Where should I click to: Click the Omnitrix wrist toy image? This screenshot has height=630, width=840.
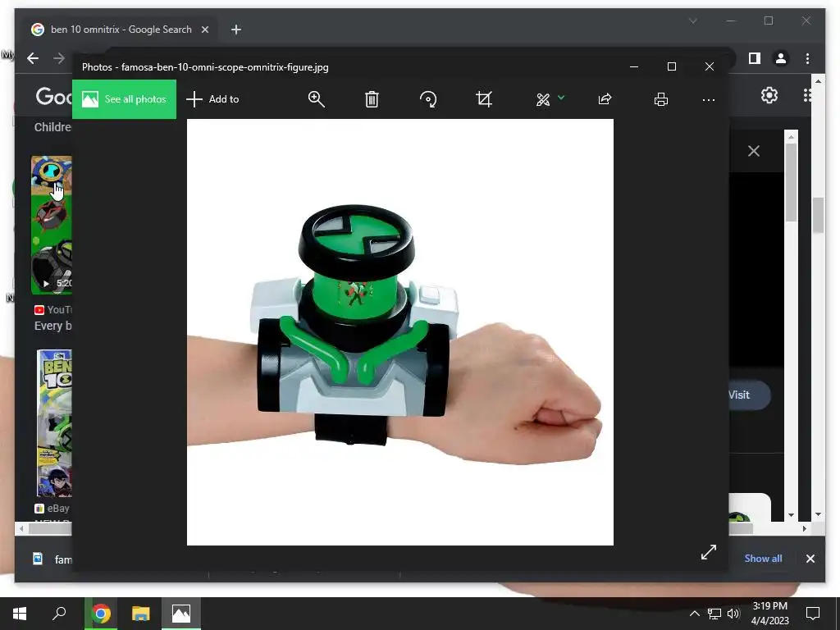[x=399, y=332]
